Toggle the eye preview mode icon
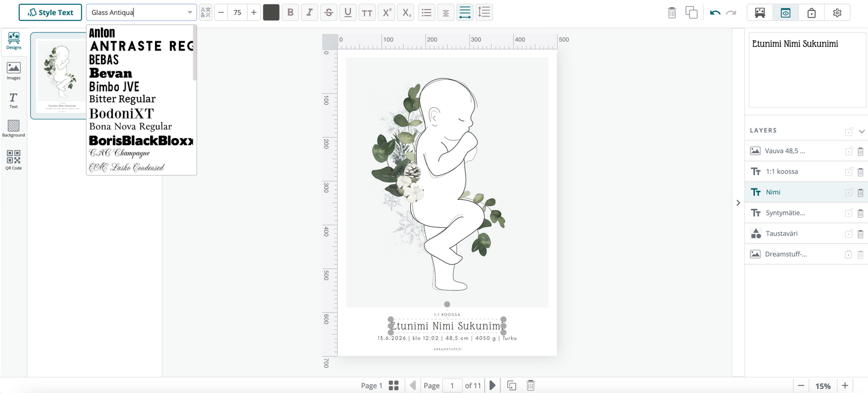 786,13
